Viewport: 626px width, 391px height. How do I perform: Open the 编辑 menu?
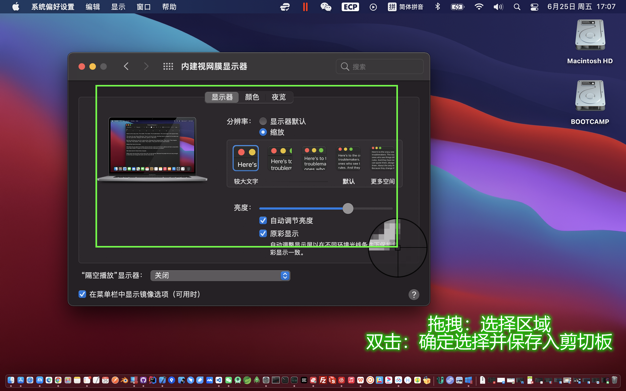click(93, 7)
